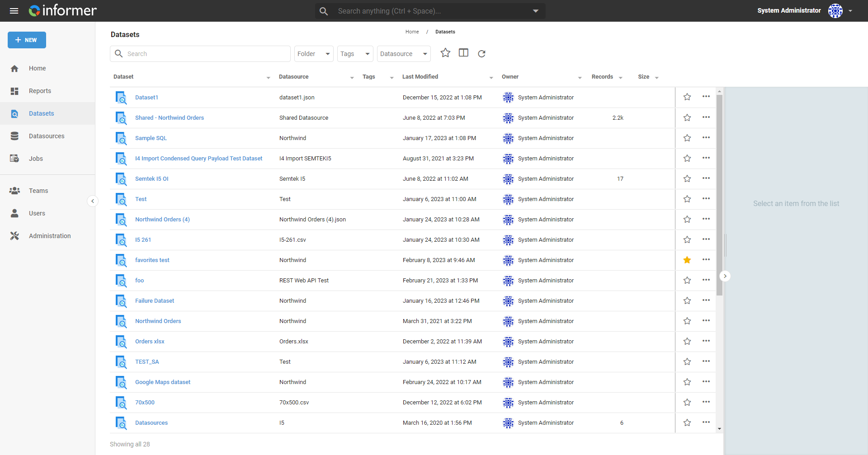Sort by the Size column header
Image resolution: width=868 pixels, height=455 pixels.
point(643,77)
